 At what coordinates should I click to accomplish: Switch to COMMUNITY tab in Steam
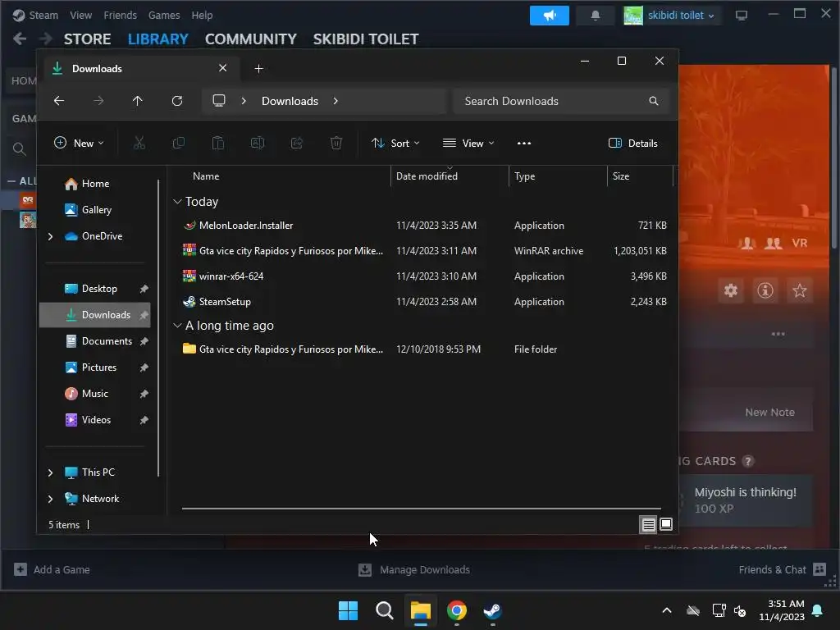click(x=251, y=39)
